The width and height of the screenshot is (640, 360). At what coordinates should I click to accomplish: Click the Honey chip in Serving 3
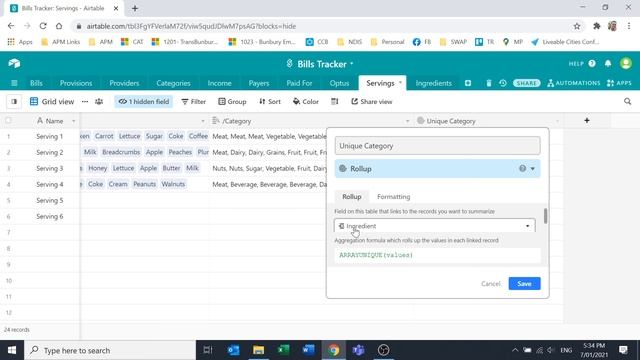98,168
